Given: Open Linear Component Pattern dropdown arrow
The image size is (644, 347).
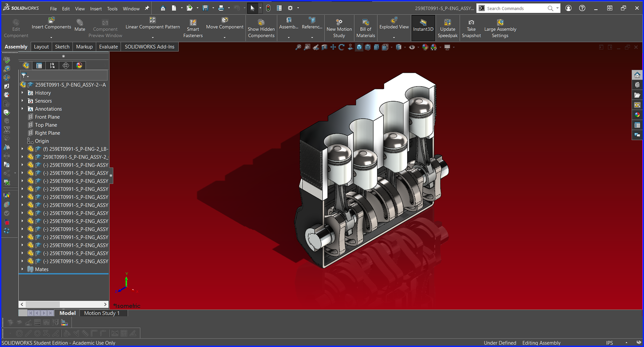Looking at the screenshot, I should pos(153,37).
